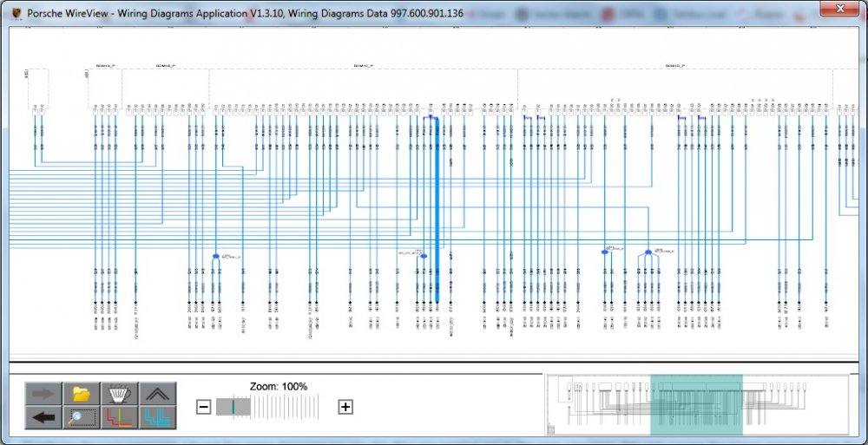Go back using the black left arrow
The width and height of the screenshot is (868, 445).
pos(43,417)
